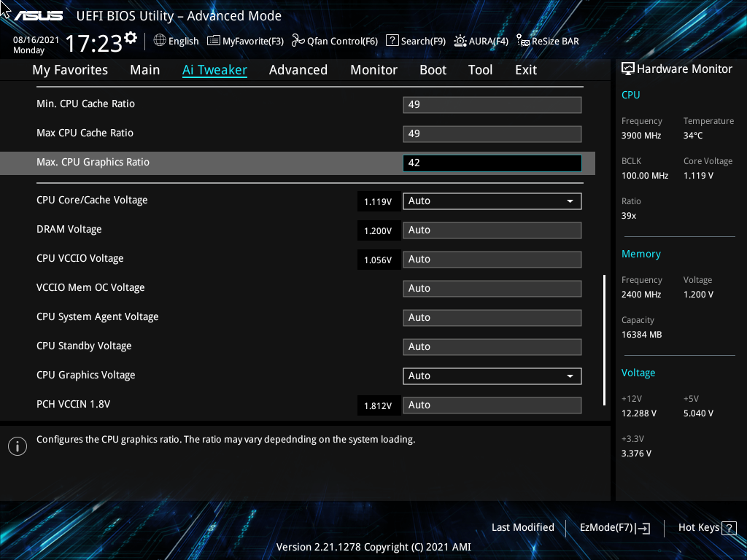
Task: Select the Ai Tweaker tab
Action: pyautogui.click(x=214, y=70)
